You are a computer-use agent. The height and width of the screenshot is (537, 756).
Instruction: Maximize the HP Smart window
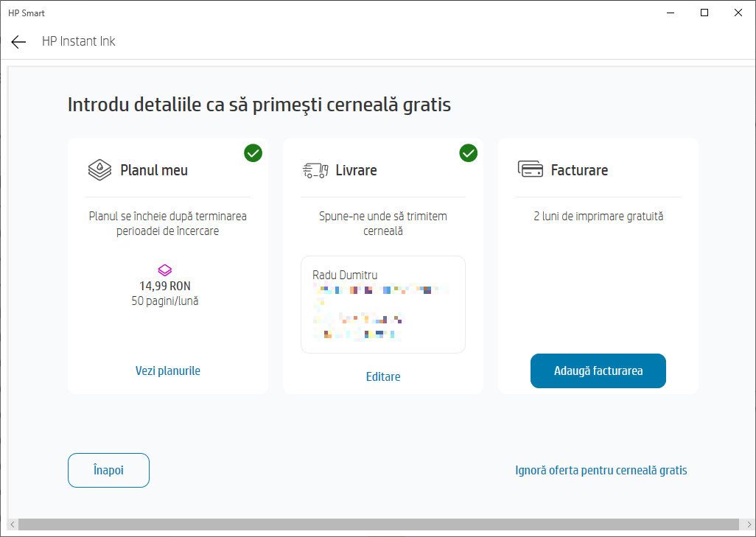pos(704,13)
